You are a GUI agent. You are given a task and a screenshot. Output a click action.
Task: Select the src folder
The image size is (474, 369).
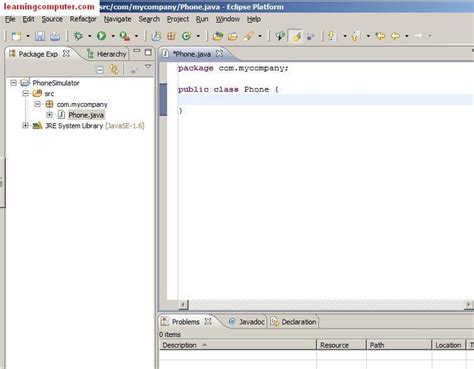pyautogui.click(x=49, y=94)
